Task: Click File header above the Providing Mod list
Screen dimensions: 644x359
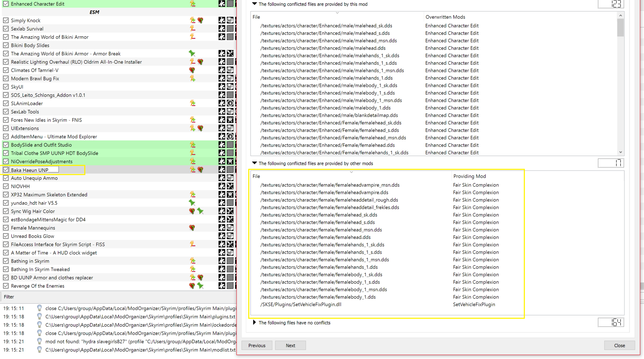Action: coord(256,176)
